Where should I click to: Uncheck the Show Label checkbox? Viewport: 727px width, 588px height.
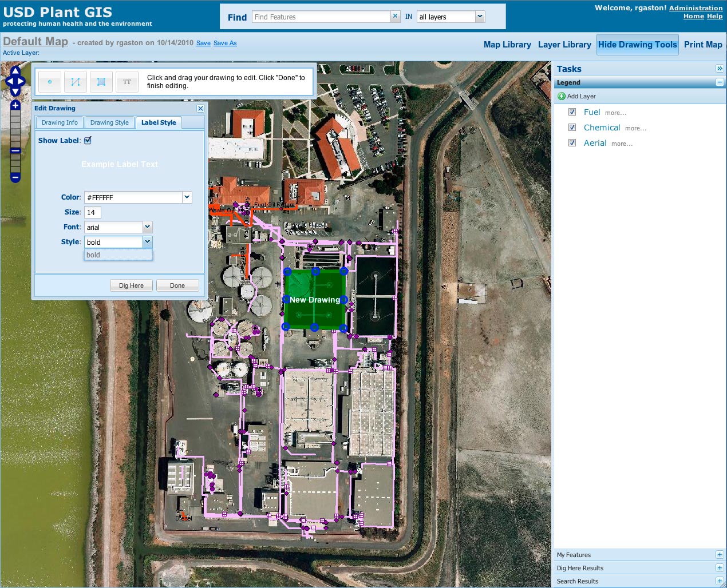pos(88,140)
